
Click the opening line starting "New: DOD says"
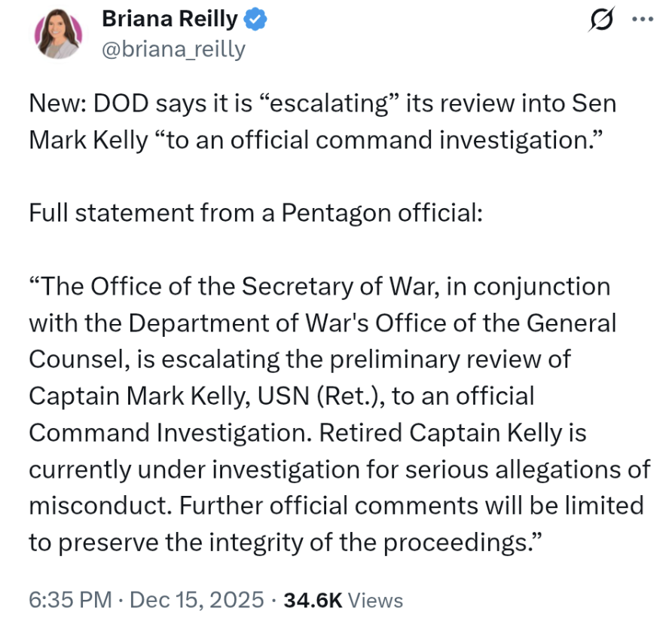[x=322, y=103]
